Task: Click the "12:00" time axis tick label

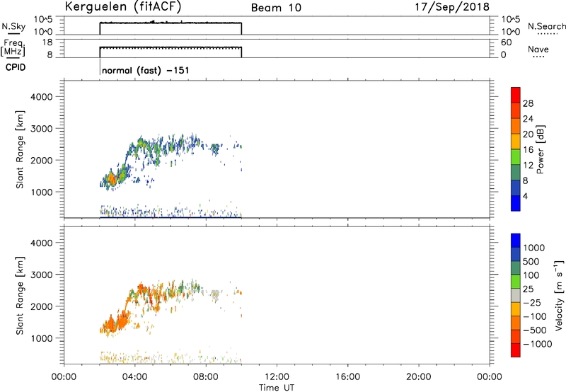Action: coord(277,377)
